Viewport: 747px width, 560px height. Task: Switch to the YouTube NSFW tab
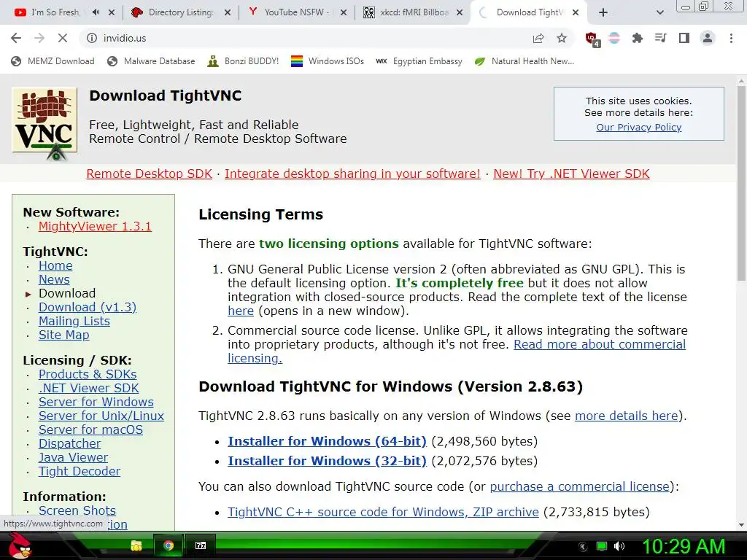(x=294, y=12)
